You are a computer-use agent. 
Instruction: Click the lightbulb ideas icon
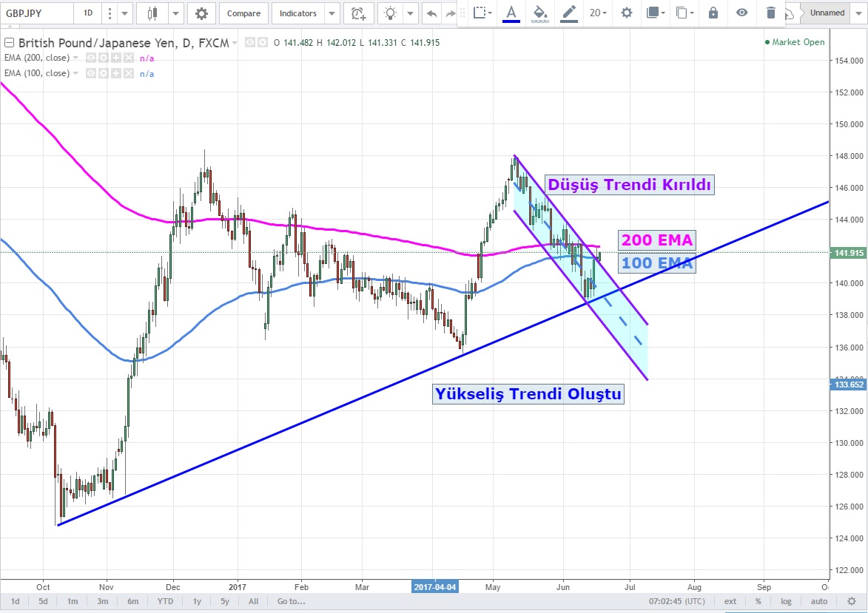point(391,13)
